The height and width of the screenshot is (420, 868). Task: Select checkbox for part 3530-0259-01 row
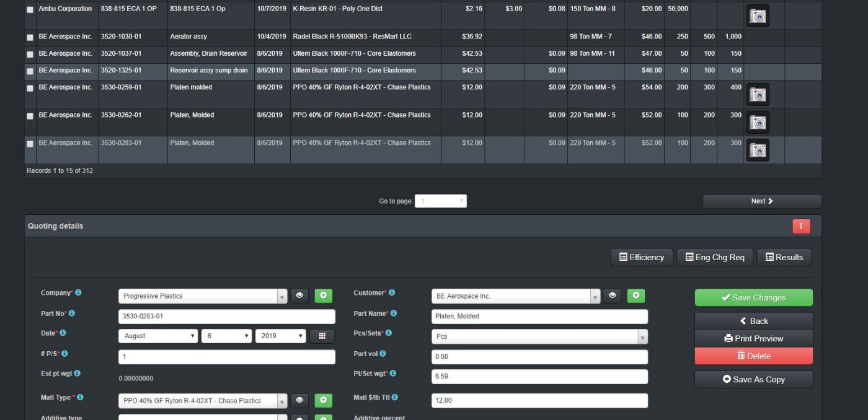(30, 88)
